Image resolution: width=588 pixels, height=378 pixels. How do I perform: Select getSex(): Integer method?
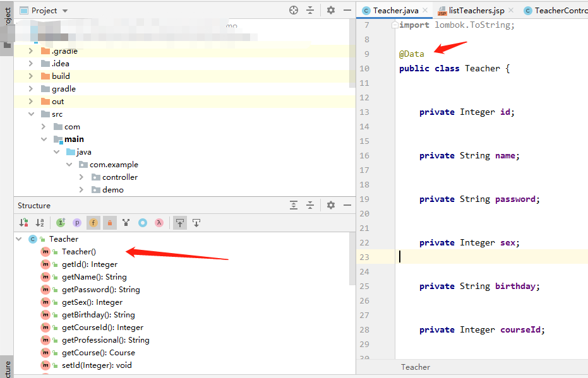point(92,302)
